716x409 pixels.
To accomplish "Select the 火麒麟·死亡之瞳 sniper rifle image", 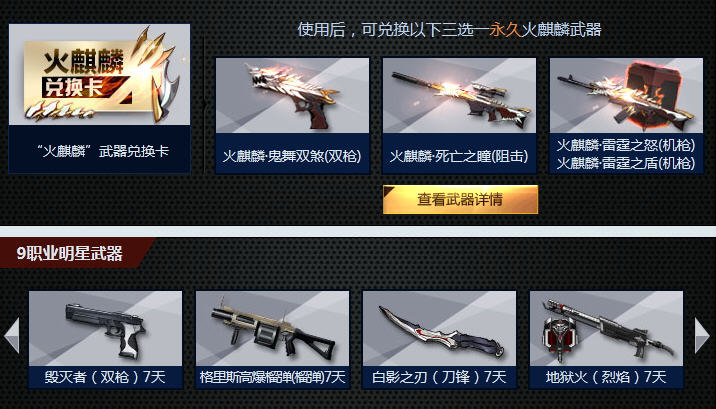I will (459, 95).
